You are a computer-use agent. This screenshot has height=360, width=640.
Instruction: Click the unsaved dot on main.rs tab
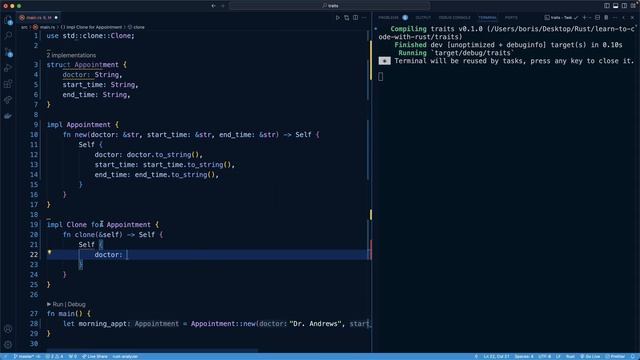pyautogui.click(x=56, y=18)
